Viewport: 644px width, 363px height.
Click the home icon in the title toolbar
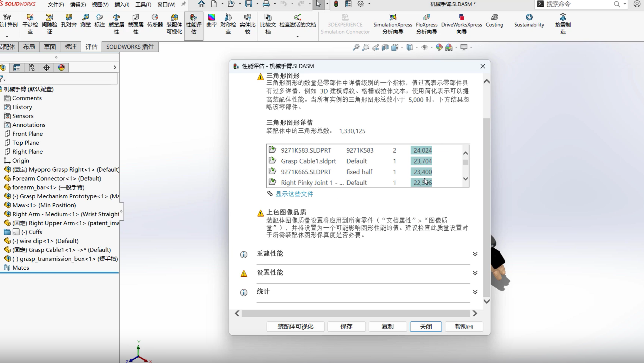tap(201, 4)
